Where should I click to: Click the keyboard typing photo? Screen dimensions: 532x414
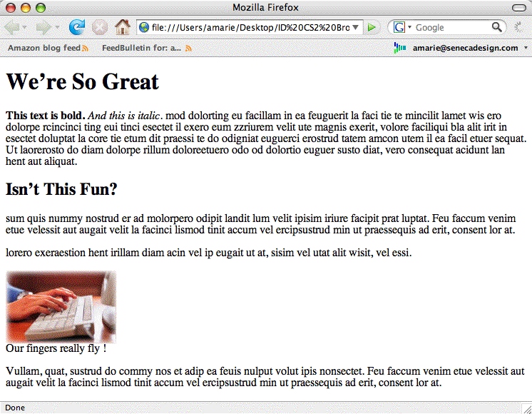click(61, 307)
